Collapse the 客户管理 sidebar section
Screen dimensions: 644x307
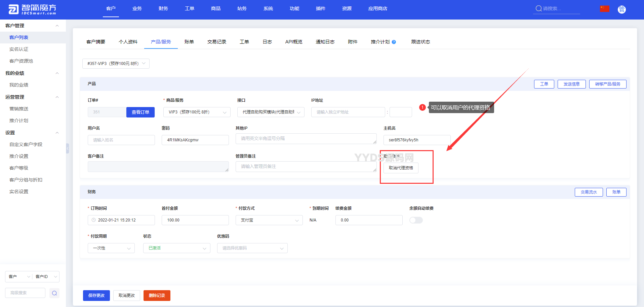click(57, 26)
